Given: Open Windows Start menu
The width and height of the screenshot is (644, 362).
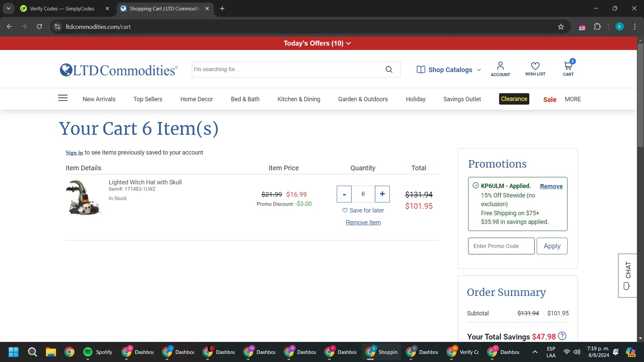Looking at the screenshot, I should [x=14, y=352].
